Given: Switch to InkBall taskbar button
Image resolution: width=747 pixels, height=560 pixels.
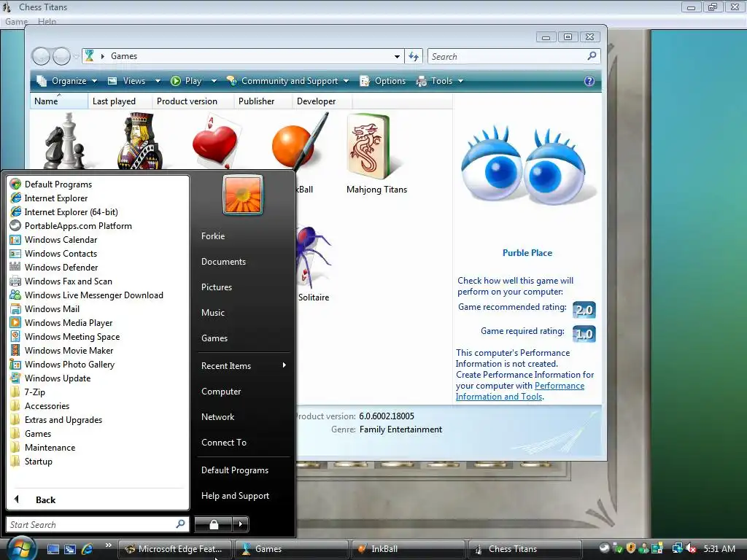Looking at the screenshot, I should pyautogui.click(x=407, y=549).
